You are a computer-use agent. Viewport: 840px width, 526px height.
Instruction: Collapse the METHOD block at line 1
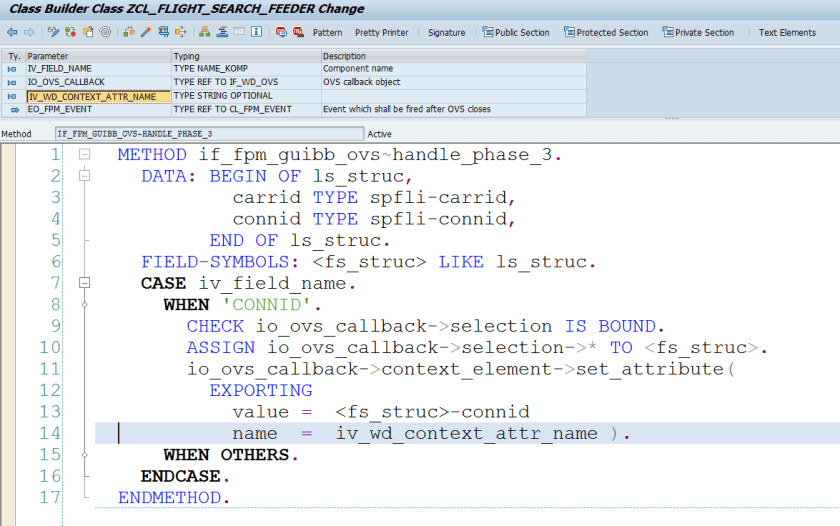click(85, 155)
